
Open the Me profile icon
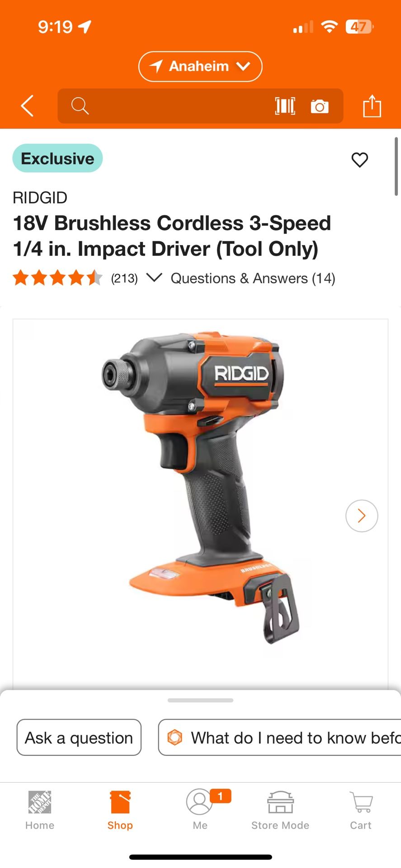tap(200, 810)
